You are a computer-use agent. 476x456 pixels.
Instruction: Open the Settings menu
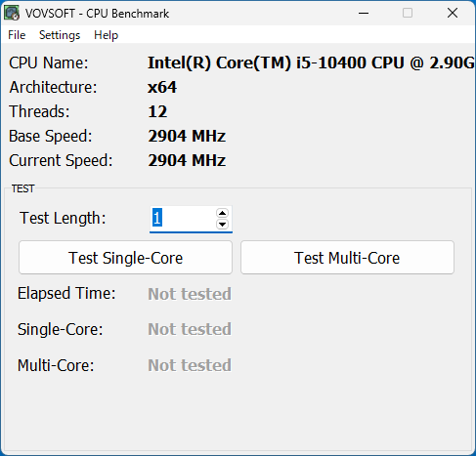[x=60, y=35]
